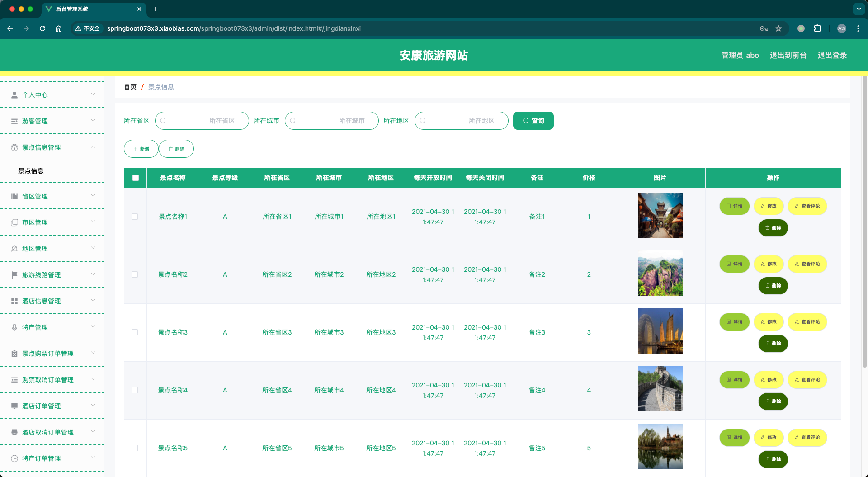Expand the 旅游线路管理 chevron
The height and width of the screenshot is (477, 868).
point(93,274)
